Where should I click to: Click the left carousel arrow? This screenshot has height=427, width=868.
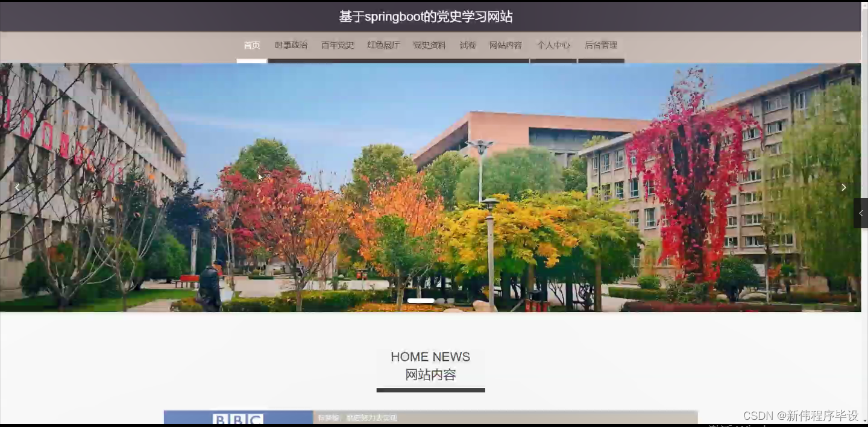coord(17,187)
